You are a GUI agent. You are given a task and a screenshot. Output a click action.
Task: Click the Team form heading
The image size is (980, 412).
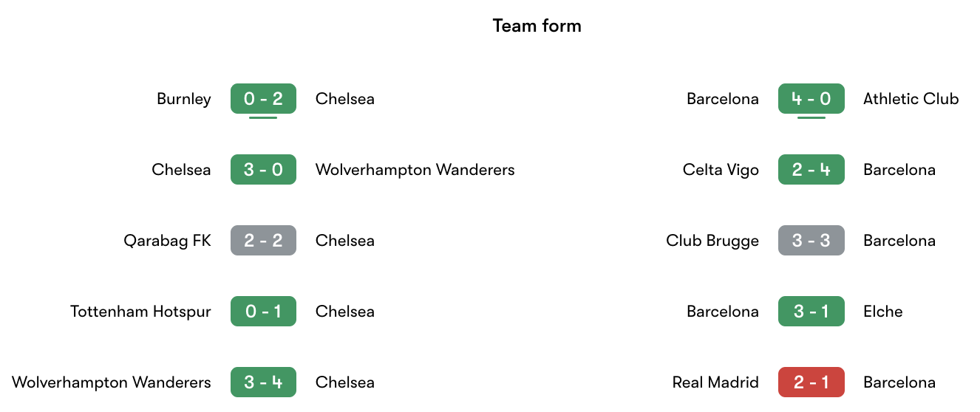tap(537, 26)
